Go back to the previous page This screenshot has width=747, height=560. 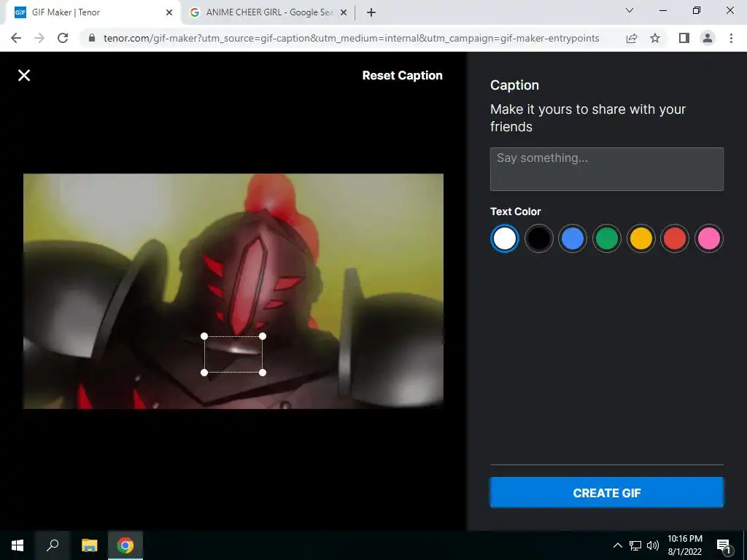tap(16, 38)
